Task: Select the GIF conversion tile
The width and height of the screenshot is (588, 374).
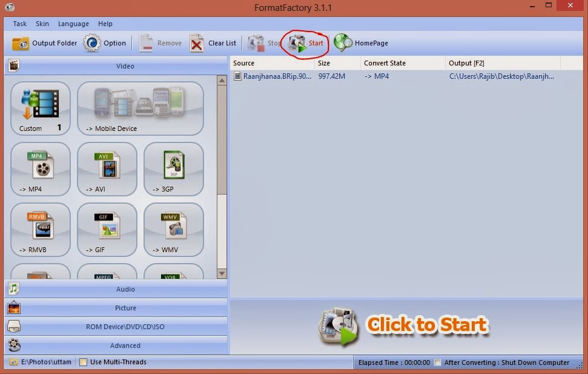Action: pos(107,230)
